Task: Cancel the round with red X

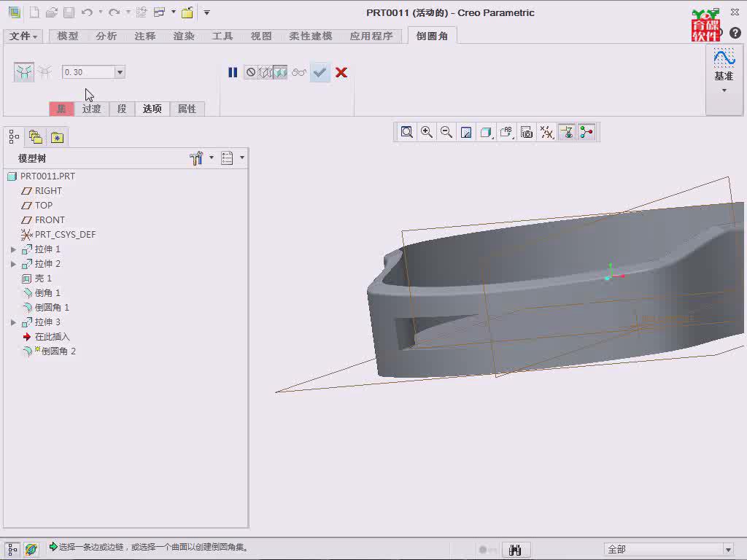Action: 341,72
